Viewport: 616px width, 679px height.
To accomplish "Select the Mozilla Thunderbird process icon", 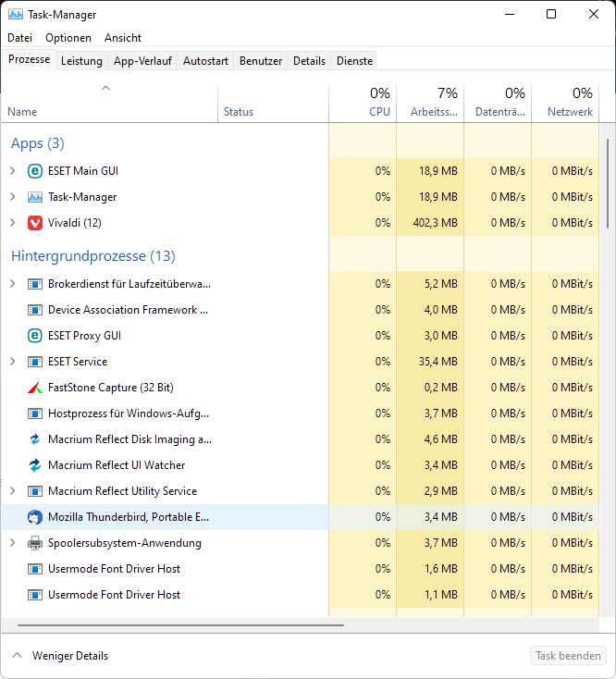I will [35, 517].
